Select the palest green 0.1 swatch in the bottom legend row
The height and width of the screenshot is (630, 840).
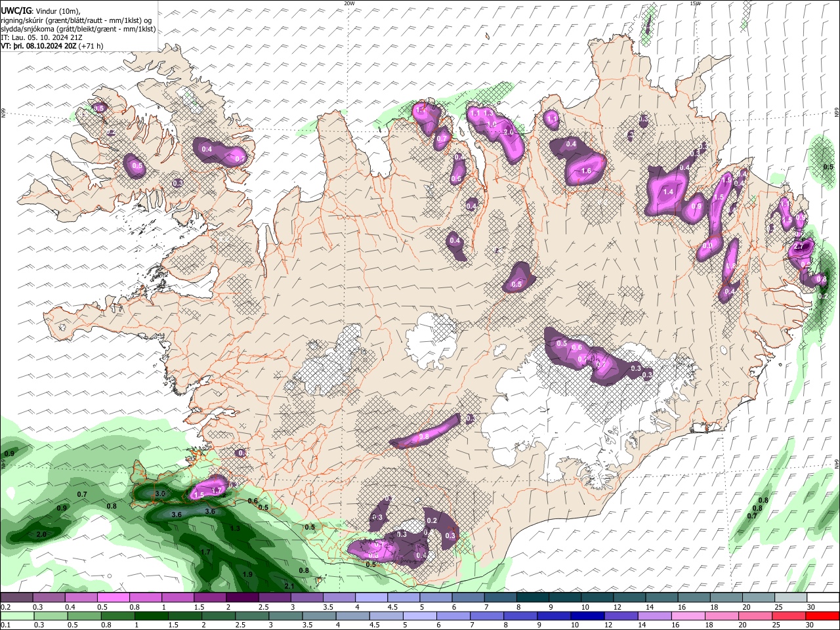pos(16,616)
